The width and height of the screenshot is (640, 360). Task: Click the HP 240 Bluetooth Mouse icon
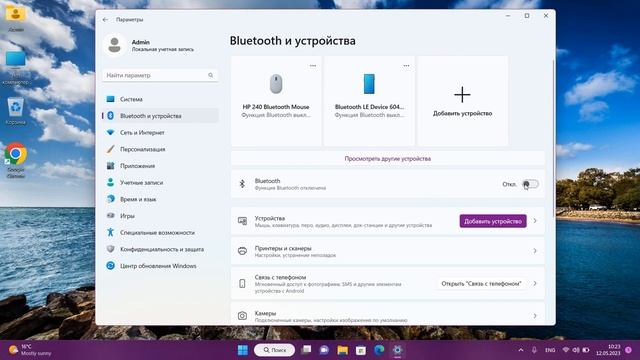coord(276,84)
